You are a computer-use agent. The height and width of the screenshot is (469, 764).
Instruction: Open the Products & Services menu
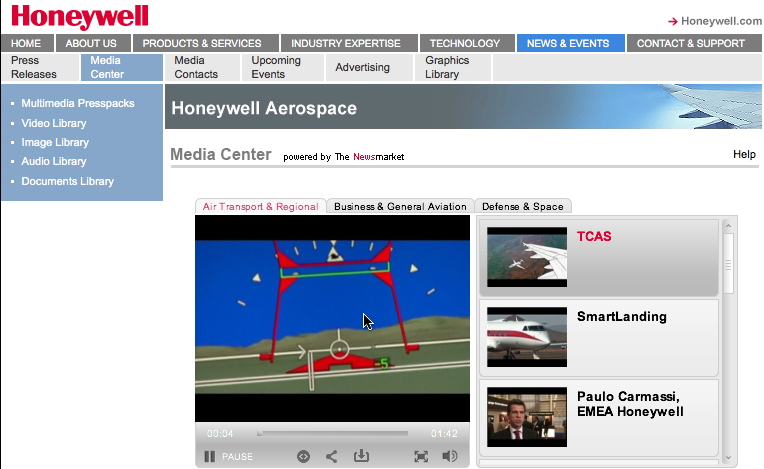pos(202,43)
